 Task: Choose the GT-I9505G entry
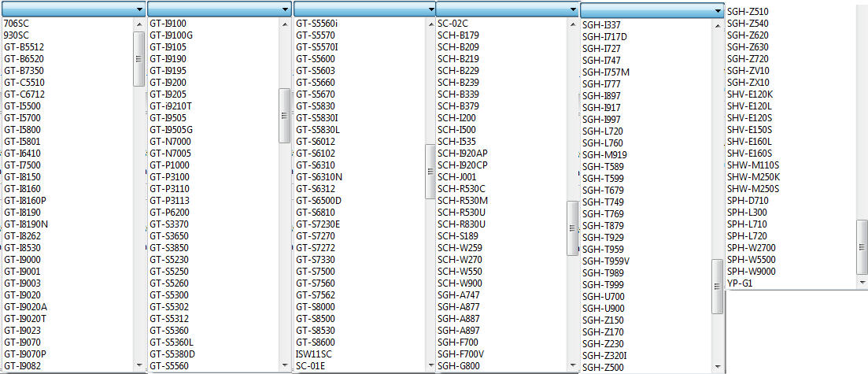tap(171, 130)
